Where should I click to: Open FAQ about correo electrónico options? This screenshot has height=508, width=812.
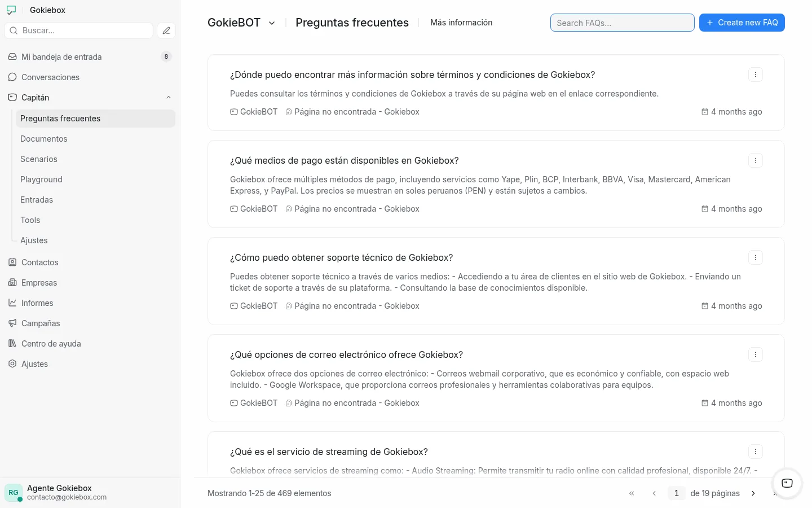click(346, 354)
